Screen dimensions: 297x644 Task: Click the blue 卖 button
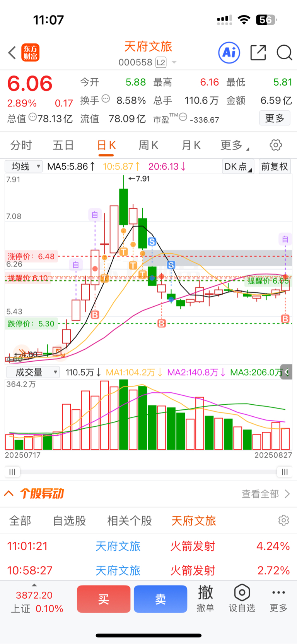[x=160, y=599]
